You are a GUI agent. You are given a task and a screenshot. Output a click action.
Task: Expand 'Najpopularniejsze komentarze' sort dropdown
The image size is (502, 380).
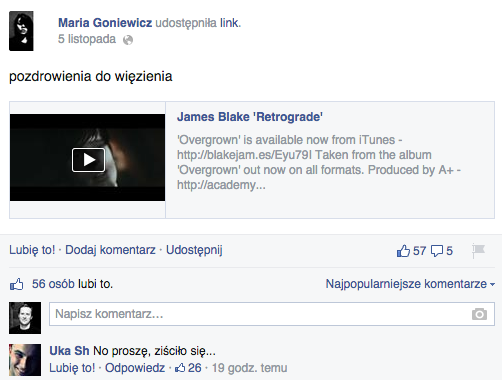(x=410, y=284)
